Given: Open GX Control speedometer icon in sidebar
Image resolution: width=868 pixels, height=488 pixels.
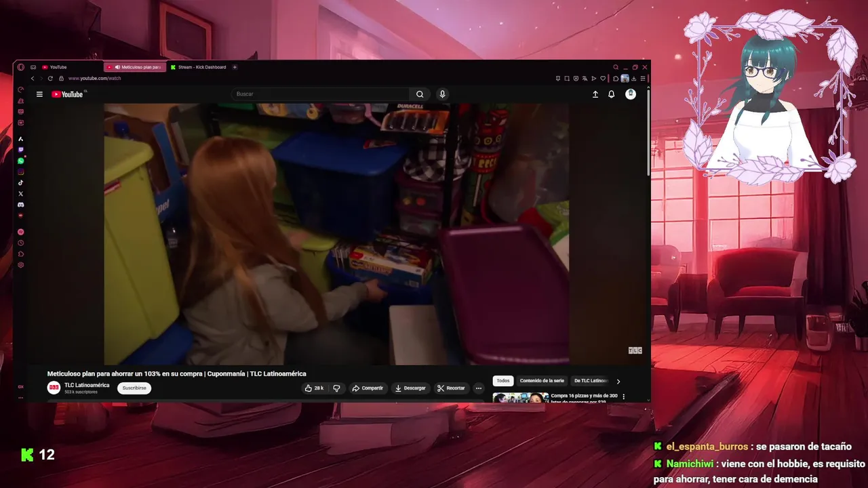Looking at the screenshot, I should [21, 89].
